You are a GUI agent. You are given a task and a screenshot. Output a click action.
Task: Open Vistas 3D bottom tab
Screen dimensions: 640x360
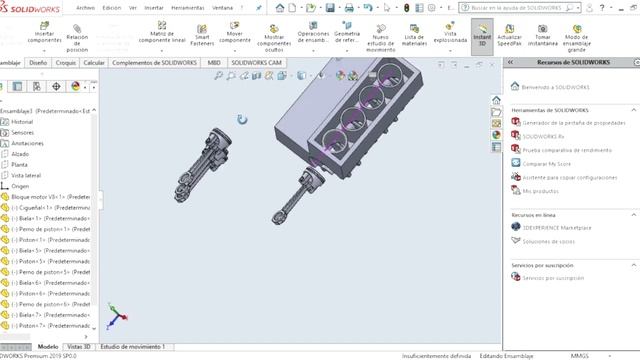(x=79, y=347)
